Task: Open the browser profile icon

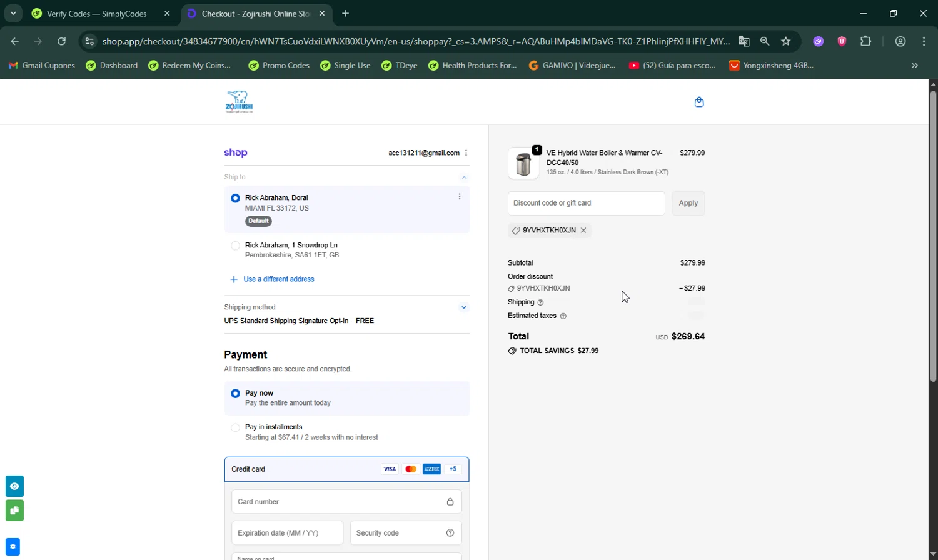Action: click(900, 41)
